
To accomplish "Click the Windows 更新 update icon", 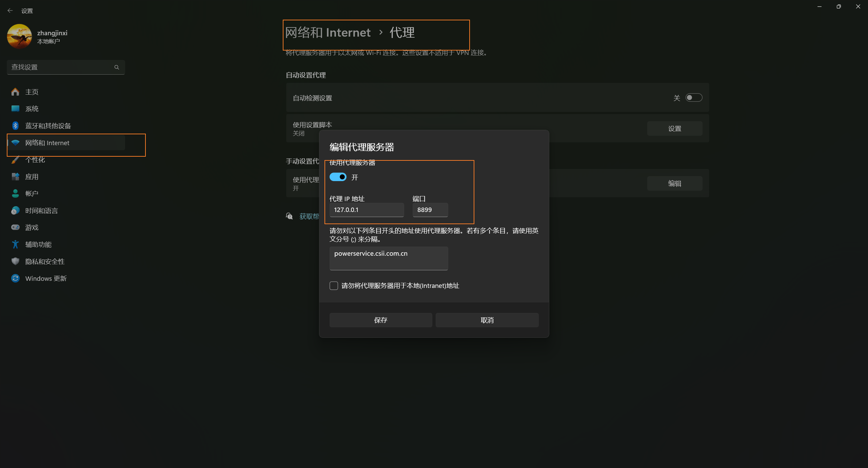I will point(15,278).
